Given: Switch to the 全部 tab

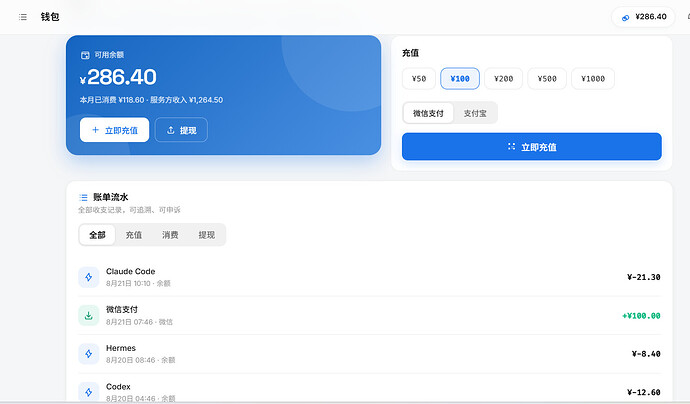Looking at the screenshot, I should click(97, 235).
